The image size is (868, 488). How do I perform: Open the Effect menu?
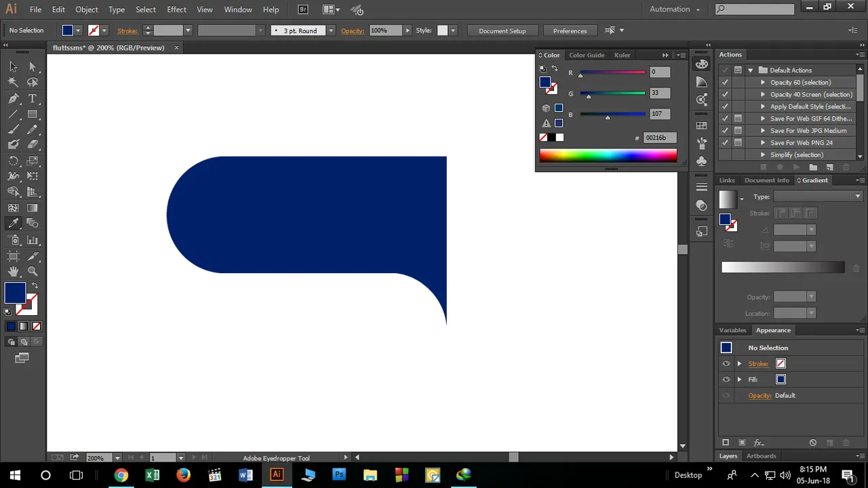click(176, 9)
